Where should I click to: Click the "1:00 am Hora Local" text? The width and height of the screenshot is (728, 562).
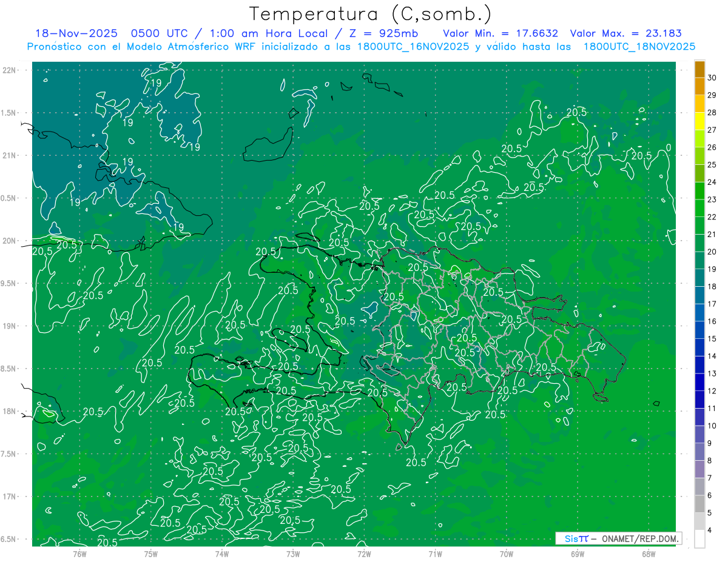click(x=269, y=33)
